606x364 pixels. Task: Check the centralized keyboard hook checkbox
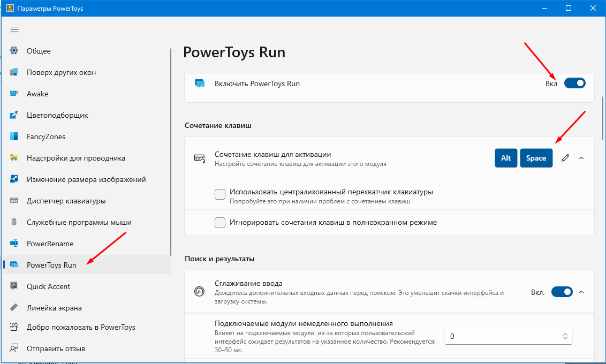(220, 194)
